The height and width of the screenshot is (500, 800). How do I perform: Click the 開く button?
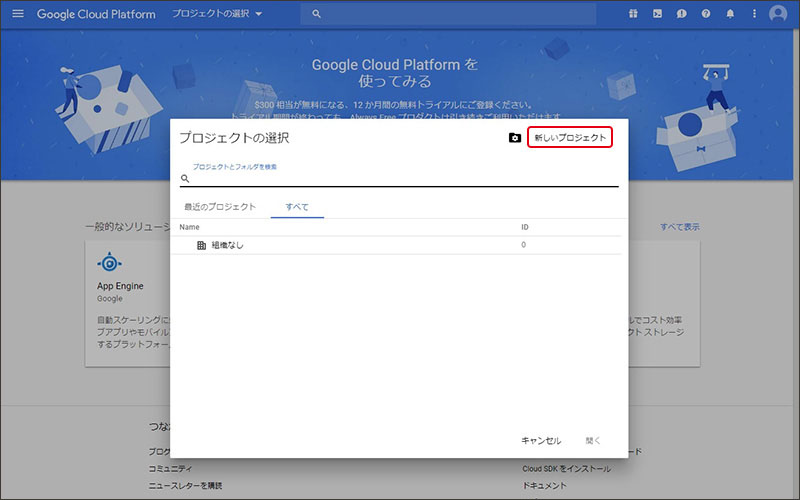click(593, 440)
